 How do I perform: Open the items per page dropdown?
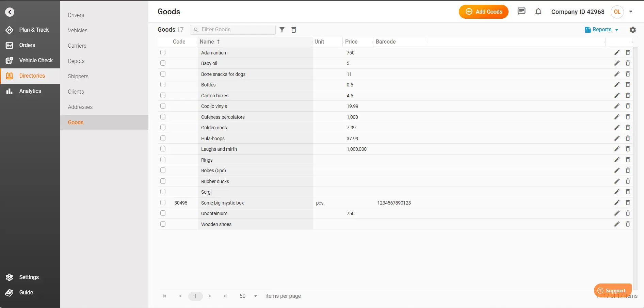255,296
